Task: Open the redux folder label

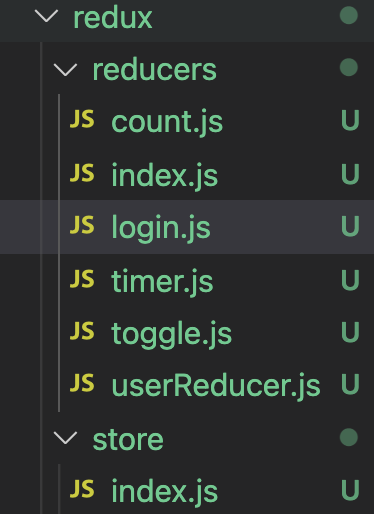Action: (113, 18)
